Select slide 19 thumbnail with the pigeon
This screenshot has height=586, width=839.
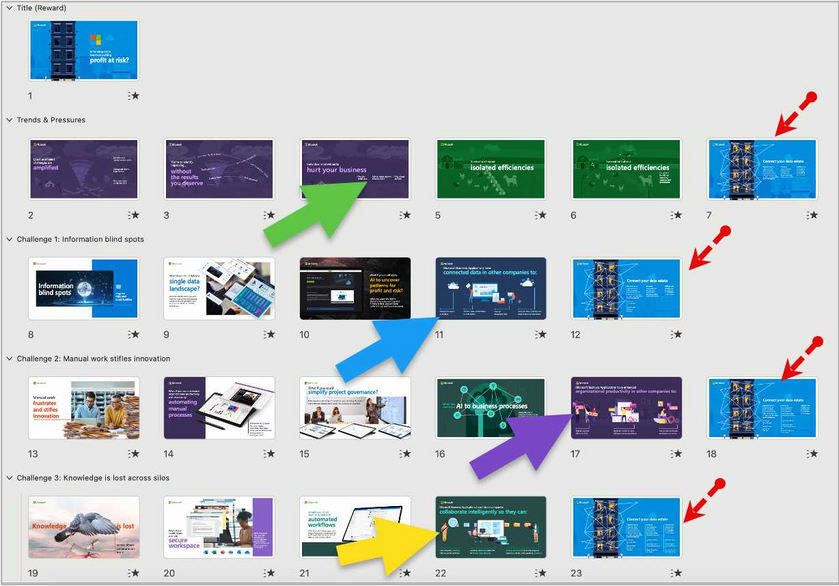[83, 527]
